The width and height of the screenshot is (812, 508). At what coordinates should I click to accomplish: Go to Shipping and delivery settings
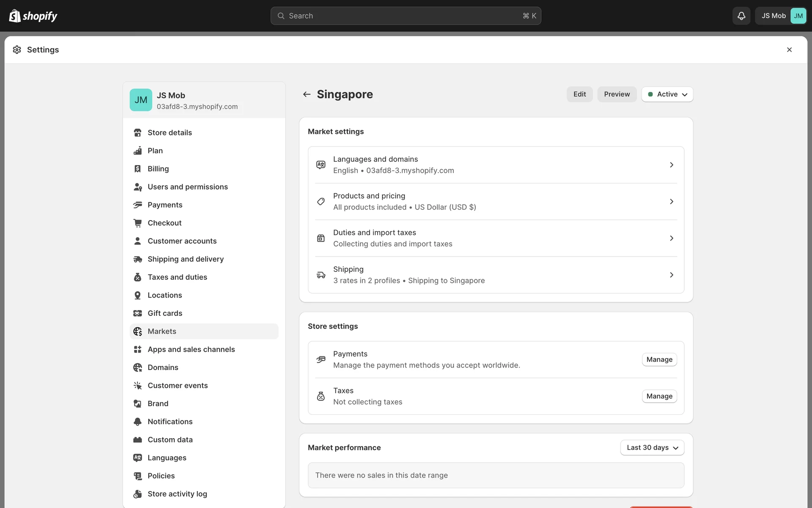click(x=185, y=259)
